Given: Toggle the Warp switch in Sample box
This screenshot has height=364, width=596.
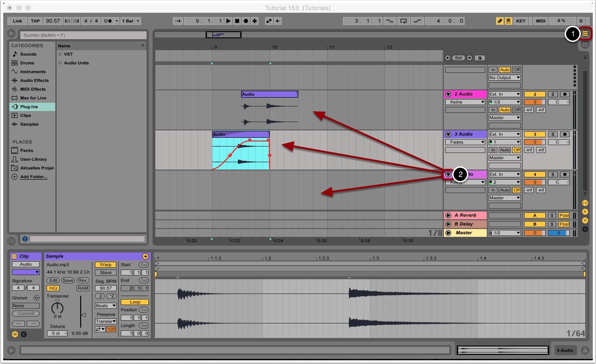Looking at the screenshot, I should point(106,264).
